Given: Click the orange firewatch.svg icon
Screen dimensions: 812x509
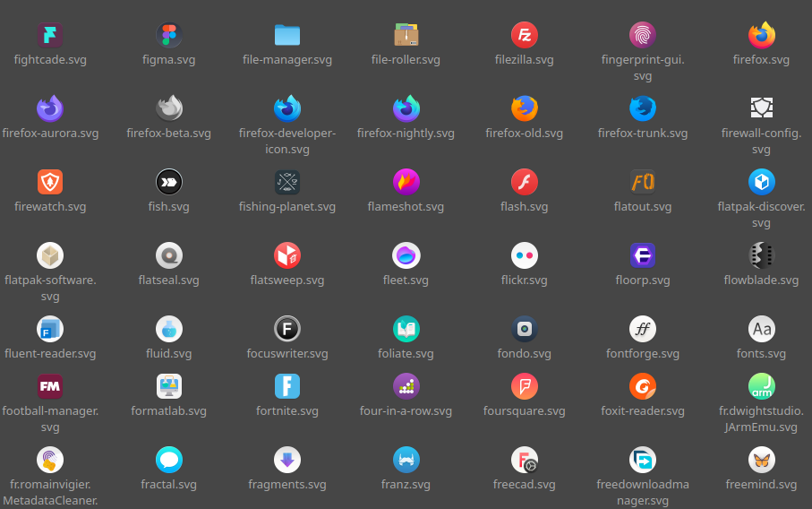Looking at the screenshot, I should pos(50,182).
